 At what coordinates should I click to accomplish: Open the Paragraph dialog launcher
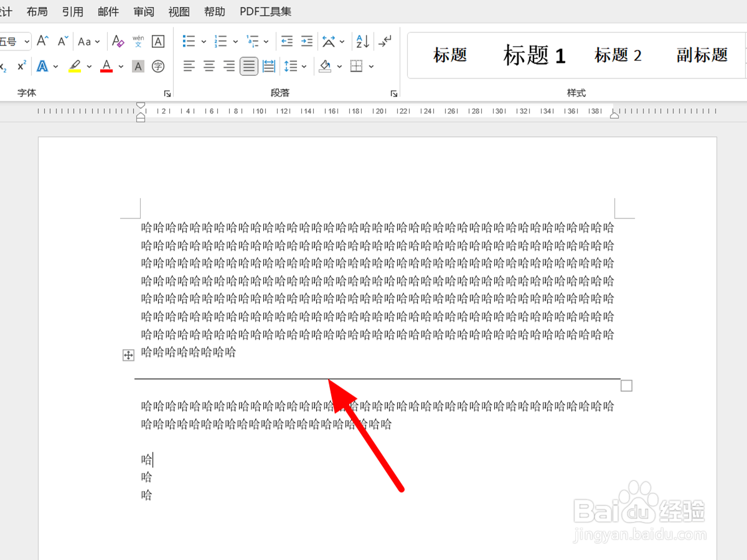[393, 93]
